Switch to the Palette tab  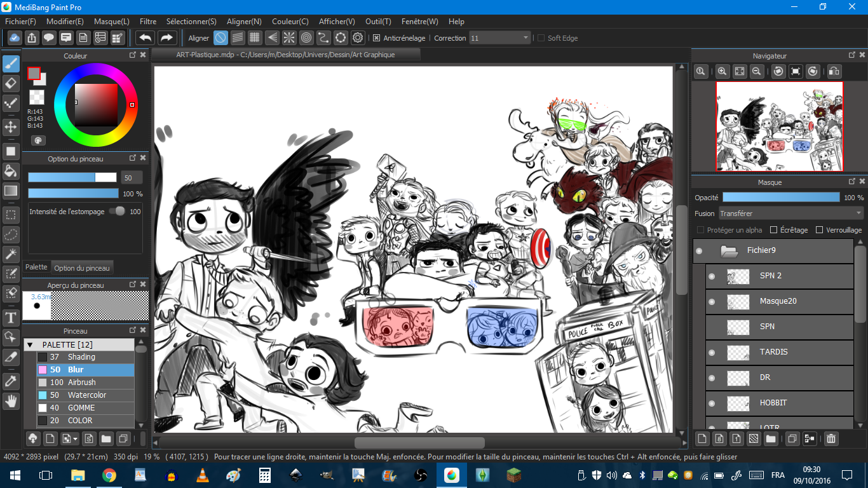click(36, 268)
